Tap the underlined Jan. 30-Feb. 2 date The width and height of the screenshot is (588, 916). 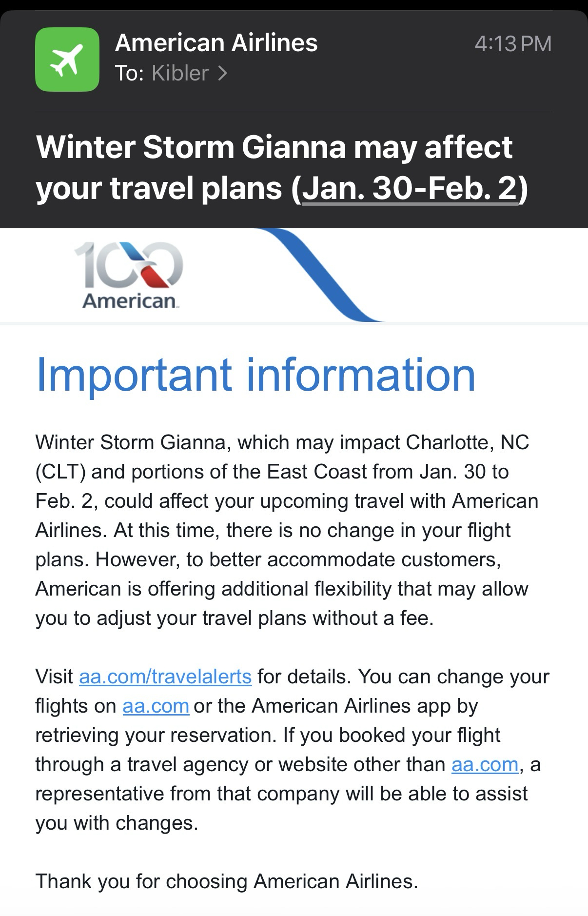410,188
